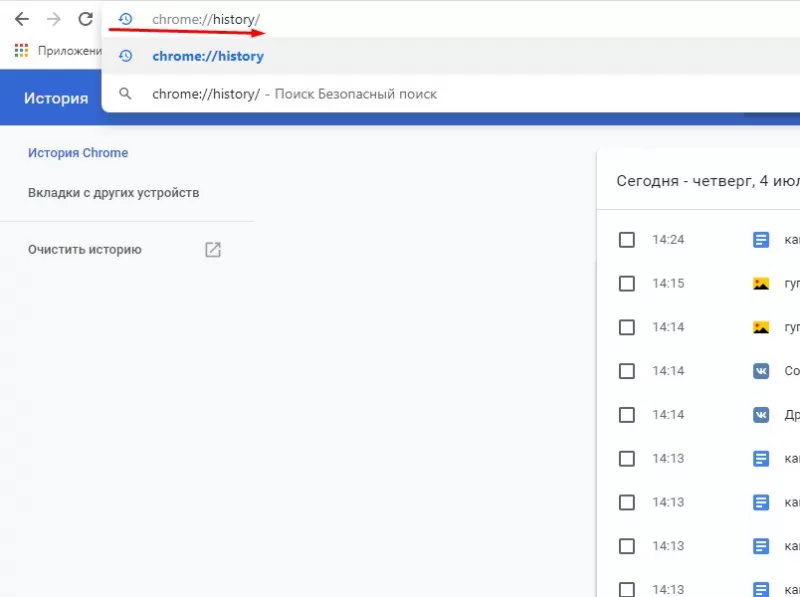Select the chrome://history suggestion from the dropdown
Screen dimensions: 800x597
point(208,56)
